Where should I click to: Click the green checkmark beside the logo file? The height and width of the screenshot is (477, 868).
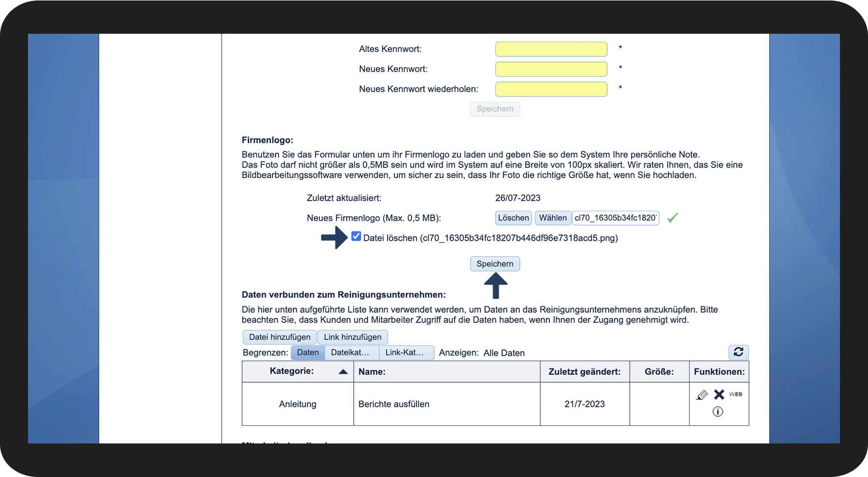pyautogui.click(x=672, y=218)
